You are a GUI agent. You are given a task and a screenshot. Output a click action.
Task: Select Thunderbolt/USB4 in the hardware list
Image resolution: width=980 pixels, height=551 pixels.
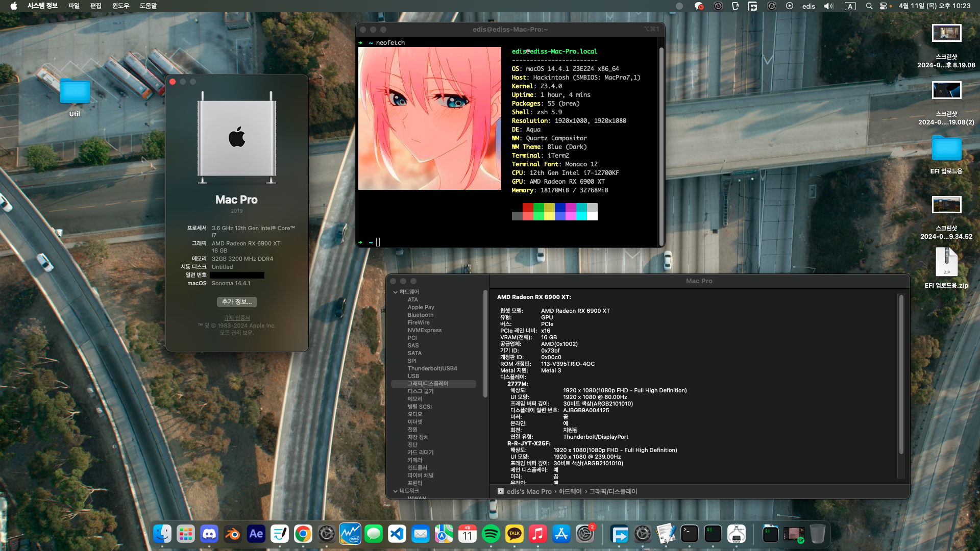click(x=432, y=369)
